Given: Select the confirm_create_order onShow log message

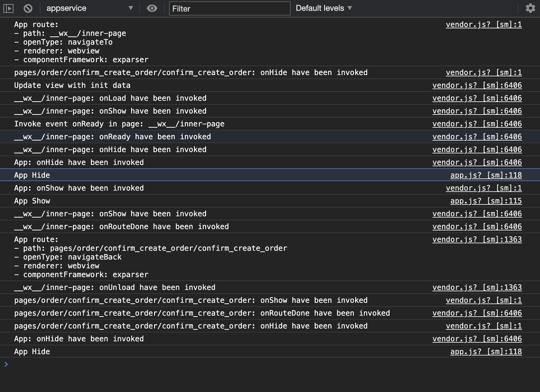Looking at the screenshot, I should pyautogui.click(x=191, y=300).
